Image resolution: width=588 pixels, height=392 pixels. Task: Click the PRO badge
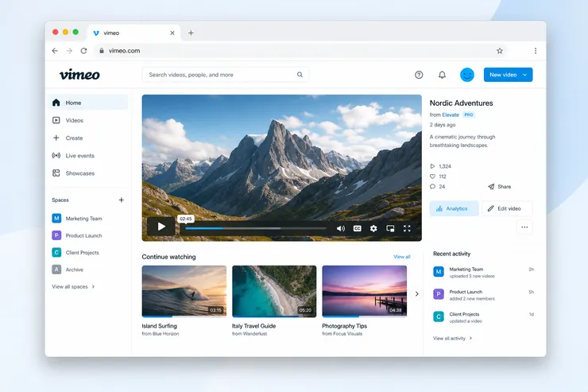[x=469, y=114]
